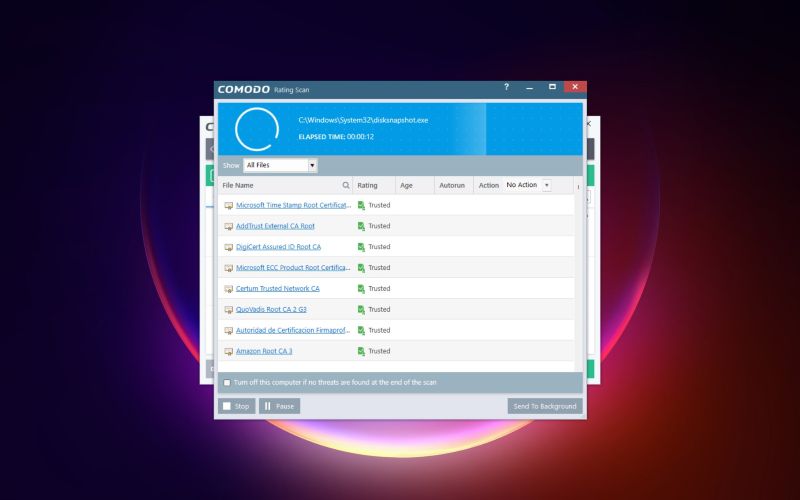
Task: Click certificate icon beside Autoridad de Certificacion
Action: 229,331
